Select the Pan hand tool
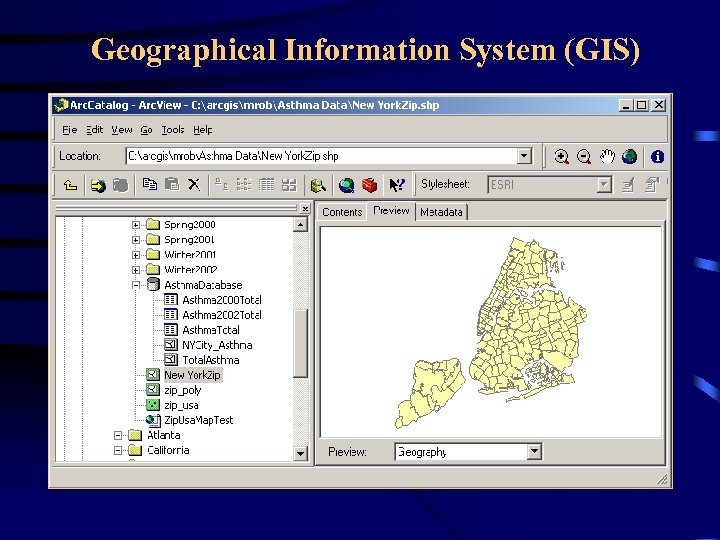The width and height of the screenshot is (720, 540). pos(607,157)
